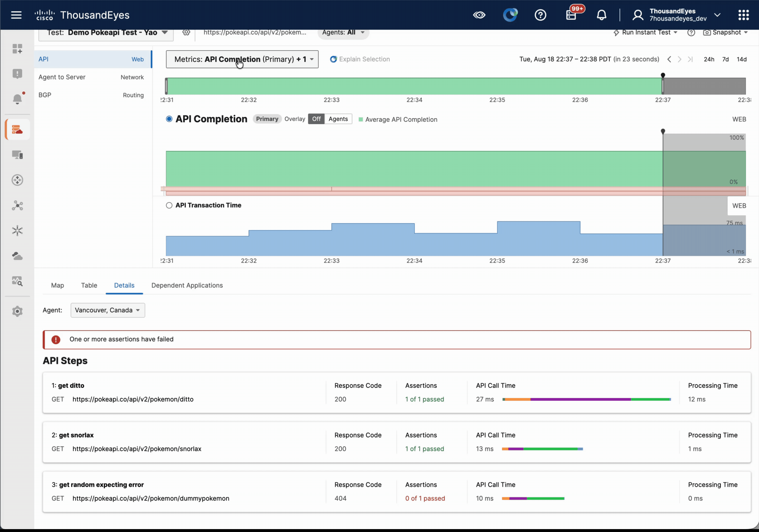Open the Vancouver, Canada agent dropdown

pyautogui.click(x=108, y=310)
